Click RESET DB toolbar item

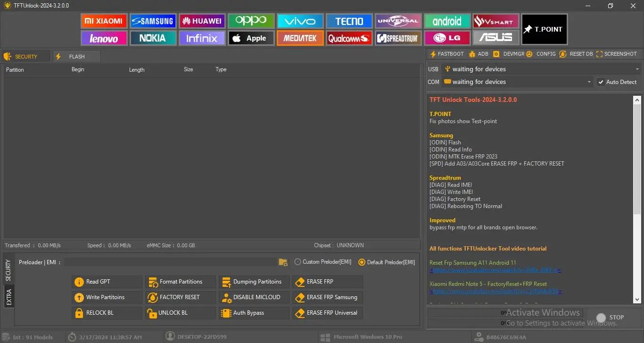pyautogui.click(x=576, y=54)
